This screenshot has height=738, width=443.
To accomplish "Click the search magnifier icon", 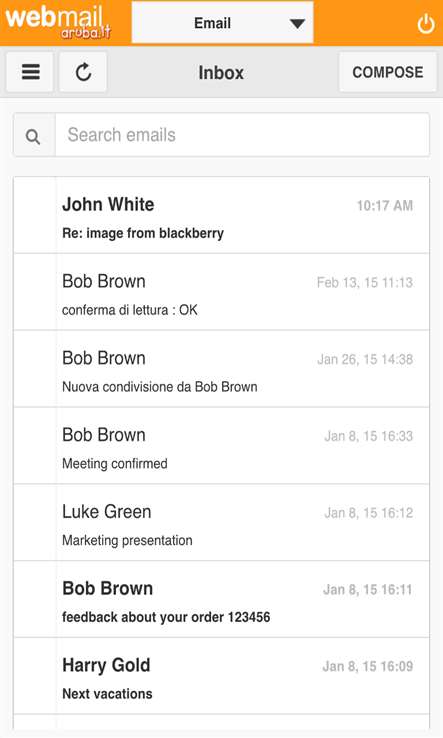I will pyautogui.click(x=33, y=136).
